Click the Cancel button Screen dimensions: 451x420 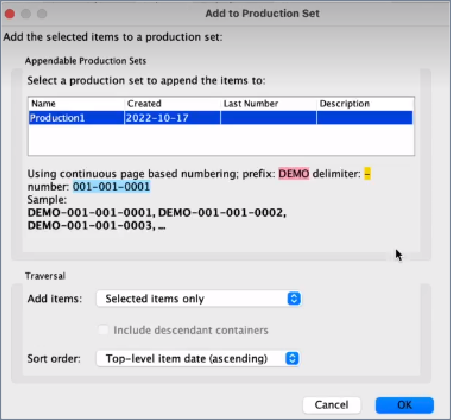point(331,405)
